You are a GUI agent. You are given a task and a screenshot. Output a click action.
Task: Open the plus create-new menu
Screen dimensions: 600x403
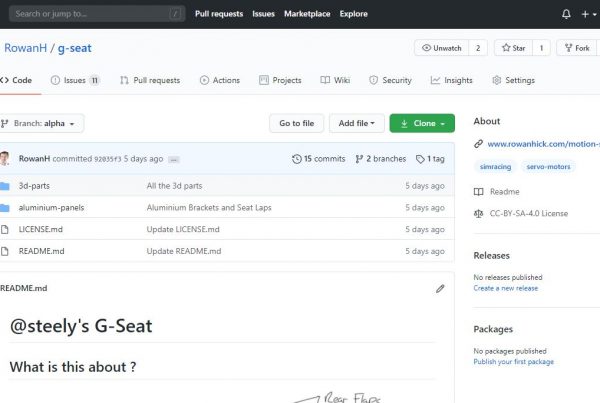coord(589,14)
